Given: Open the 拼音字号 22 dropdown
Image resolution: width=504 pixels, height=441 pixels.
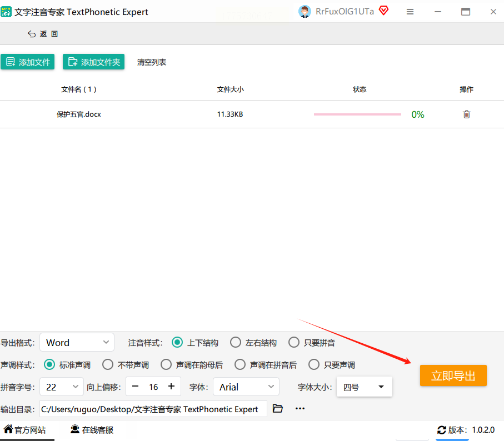Looking at the screenshot, I should coord(62,387).
